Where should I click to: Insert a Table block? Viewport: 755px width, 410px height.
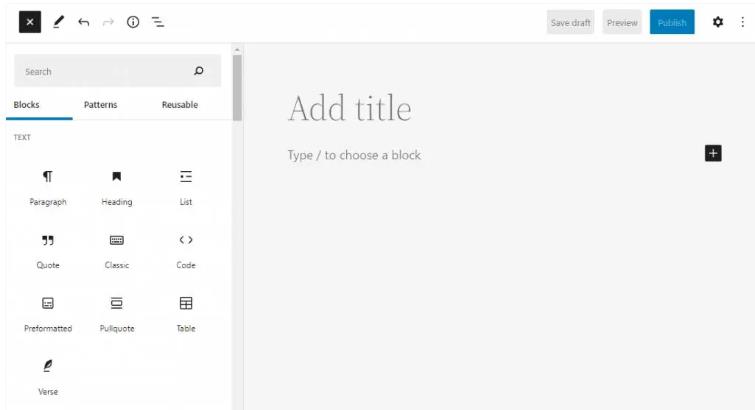click(186, 312)
